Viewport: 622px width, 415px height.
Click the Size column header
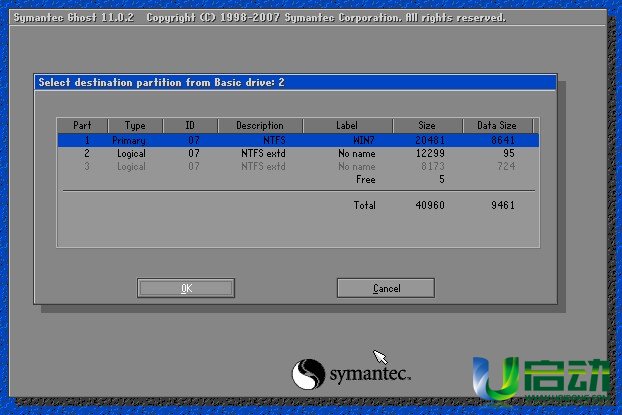pos(427,125)
